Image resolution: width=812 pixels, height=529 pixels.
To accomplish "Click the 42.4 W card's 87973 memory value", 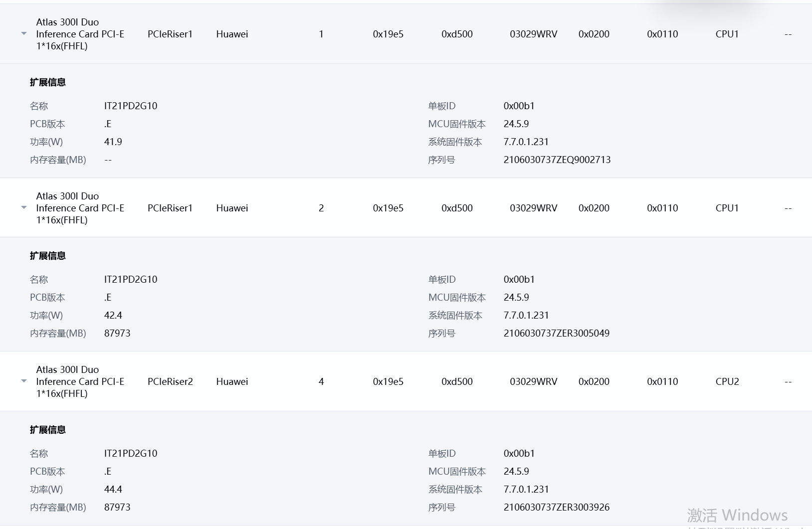I will click(x=117, y=333).
